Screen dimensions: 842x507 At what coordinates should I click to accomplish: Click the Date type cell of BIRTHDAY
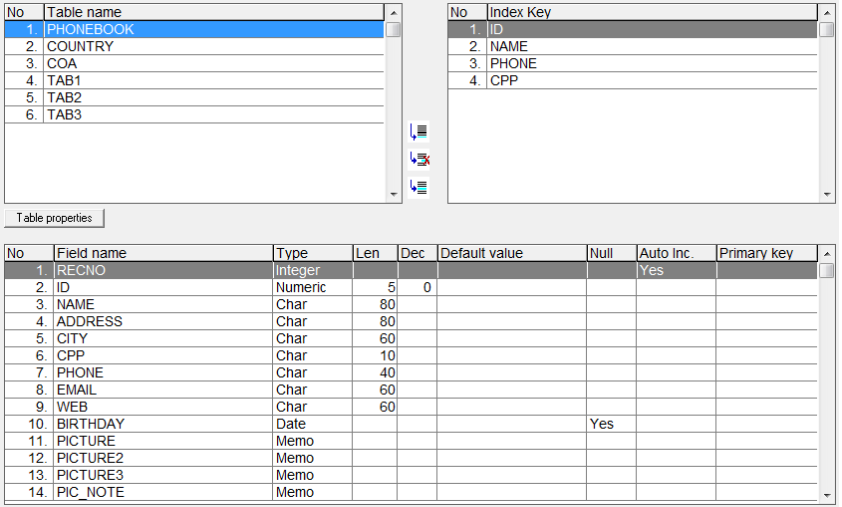(x=313, y=424)
